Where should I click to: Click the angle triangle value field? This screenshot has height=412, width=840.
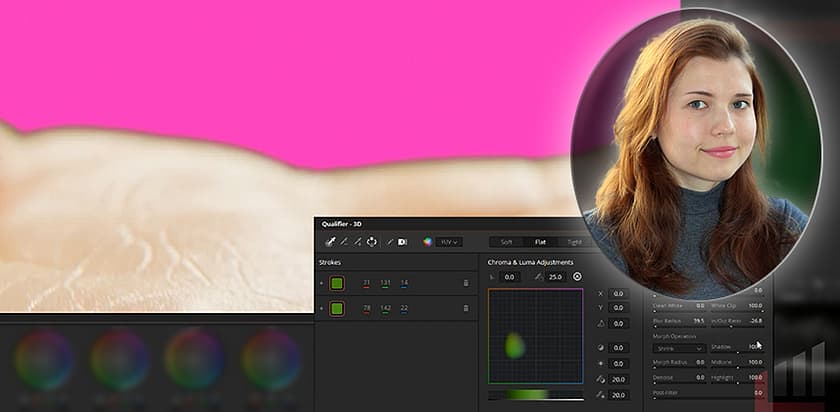click(618, 324)
